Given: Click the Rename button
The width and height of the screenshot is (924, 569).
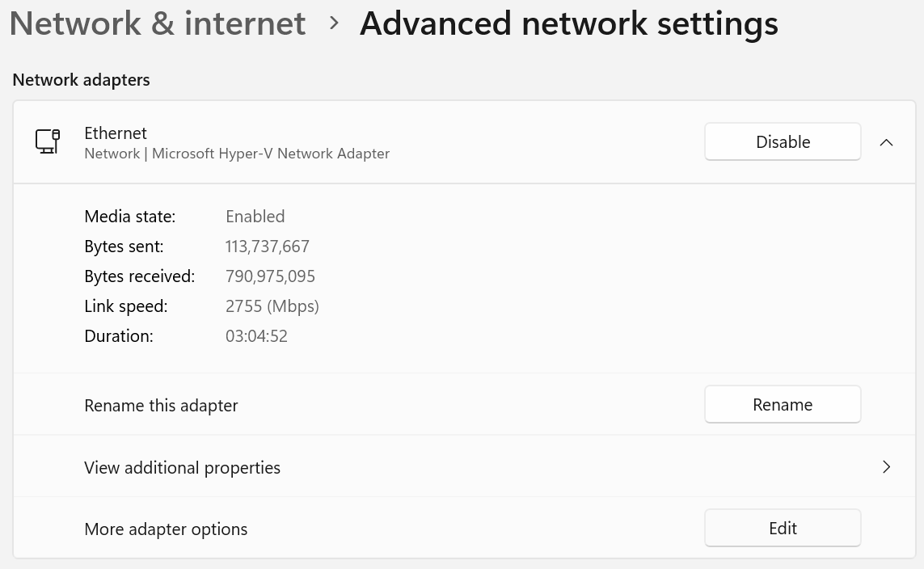Looking at the screenshot, I should (x=783, y=405).
